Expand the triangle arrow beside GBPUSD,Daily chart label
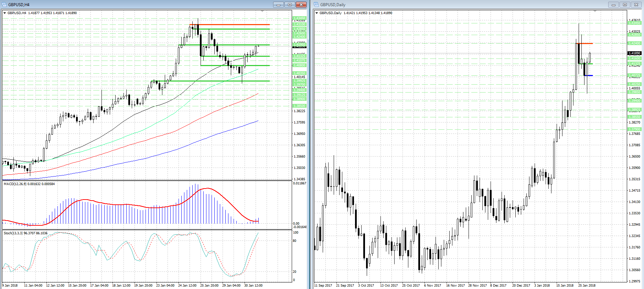Image resolution: width=644 pixels, height=289 pixels. [316, 13]
